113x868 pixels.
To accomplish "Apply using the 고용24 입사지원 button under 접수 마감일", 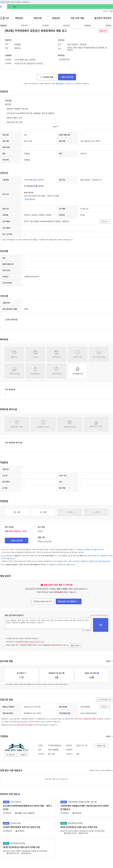I will (x=16, y=541).
